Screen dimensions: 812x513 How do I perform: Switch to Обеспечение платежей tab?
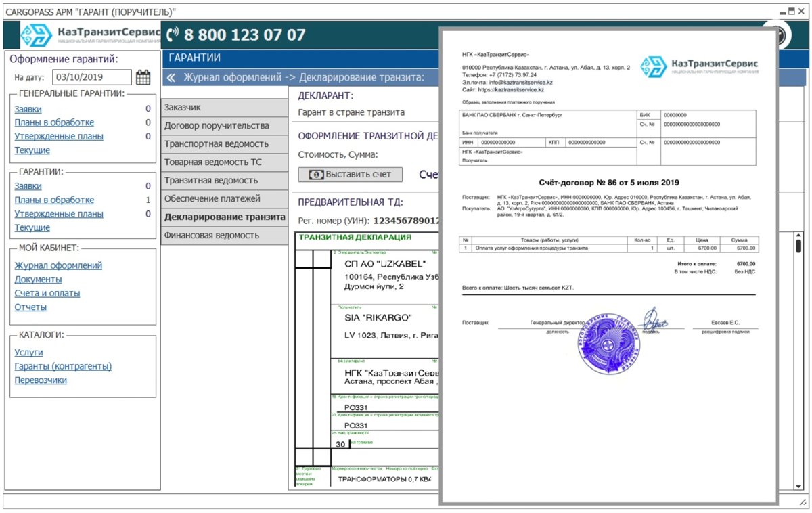click(x=225, y=198)
